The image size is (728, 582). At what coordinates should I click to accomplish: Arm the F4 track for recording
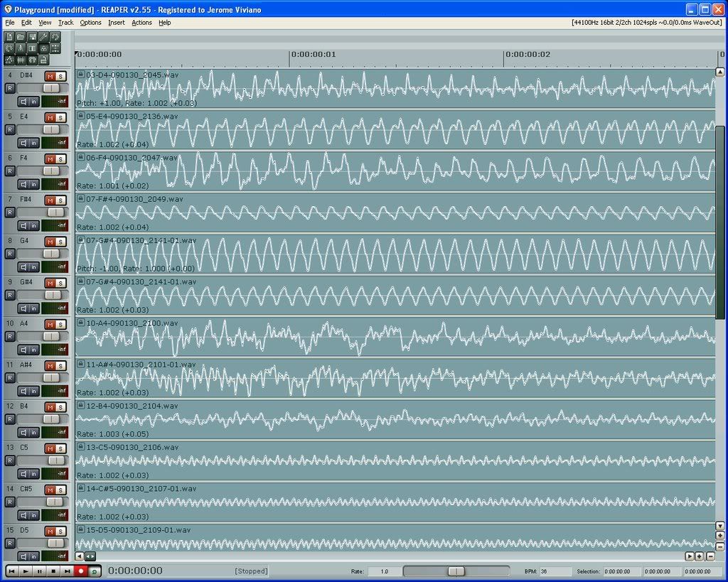click(10, 171)
